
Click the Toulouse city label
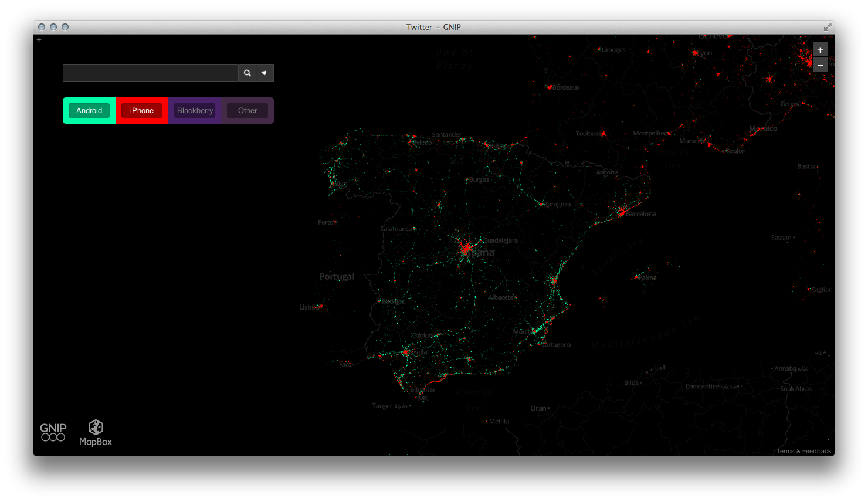[x=589, y=133]
